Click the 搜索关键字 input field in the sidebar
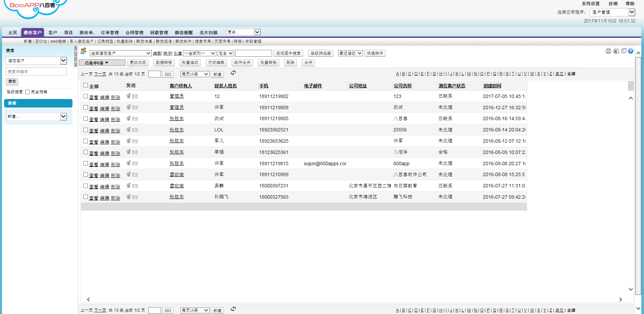644x314 pixels. [x=36, y=72]
